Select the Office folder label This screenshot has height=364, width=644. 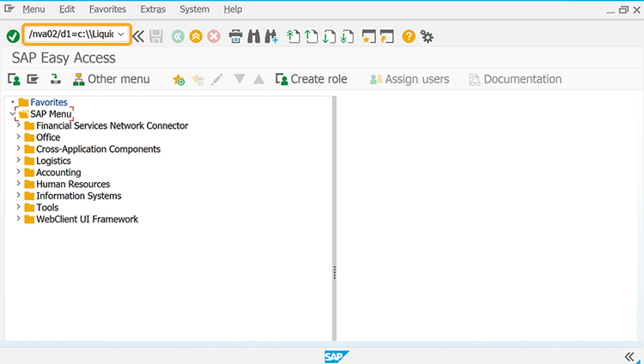pos(48,137)
